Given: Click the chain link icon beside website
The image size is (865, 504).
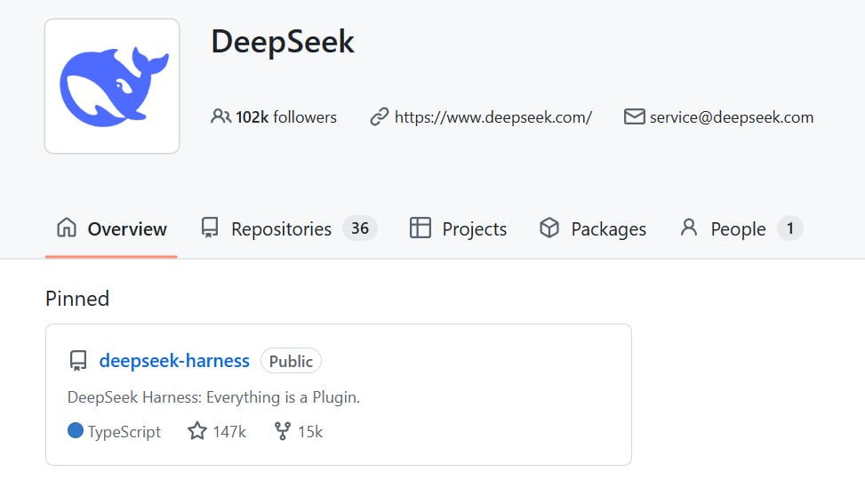Looking at the screenshot, I should click(x=380, y=117).
